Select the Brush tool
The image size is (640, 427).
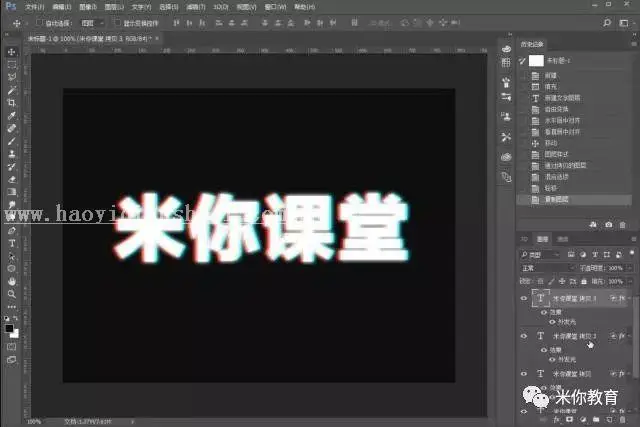[x=11, y=141]
